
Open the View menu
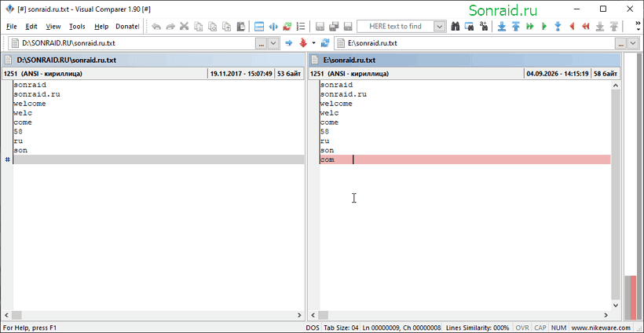coord(53,27)
